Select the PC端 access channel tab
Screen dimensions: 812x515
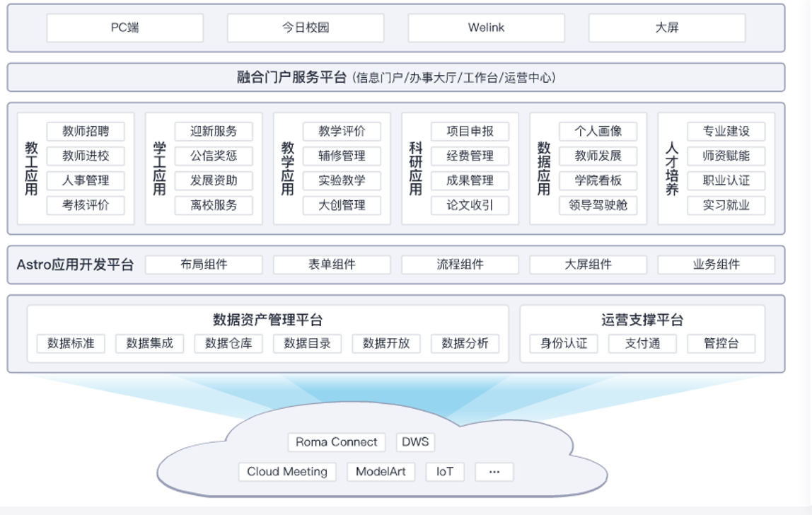coord(124,28)
